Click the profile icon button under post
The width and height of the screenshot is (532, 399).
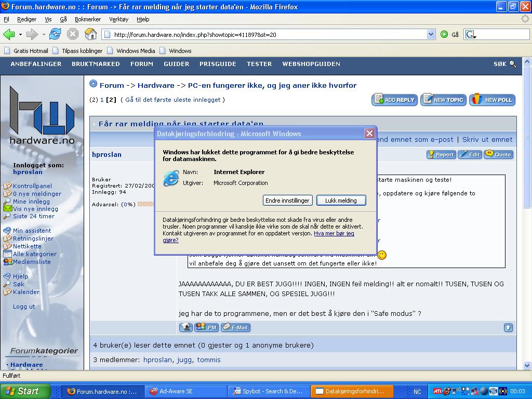click(186, 327)
